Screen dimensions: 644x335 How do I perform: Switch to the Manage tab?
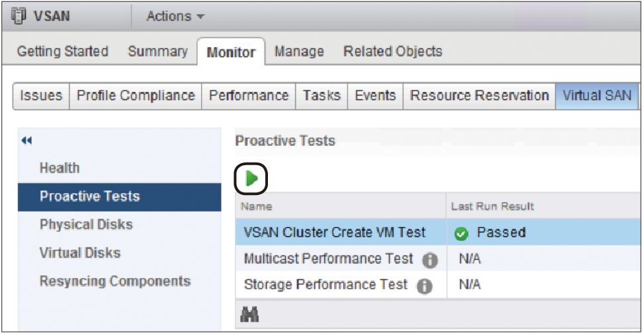299,51
